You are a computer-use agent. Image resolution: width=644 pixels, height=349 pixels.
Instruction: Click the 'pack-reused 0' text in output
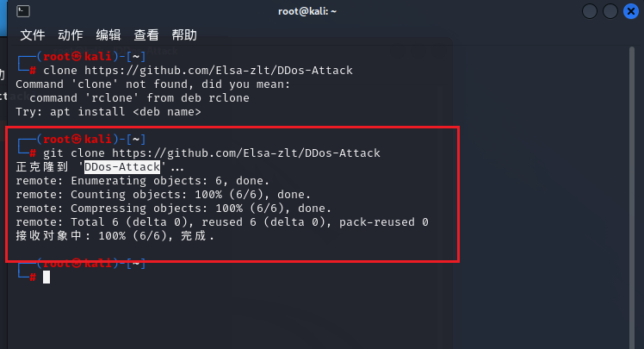[384, 222]
